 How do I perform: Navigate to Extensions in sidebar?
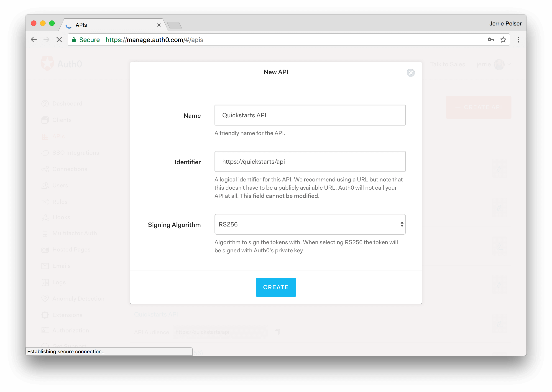(66, 314)
